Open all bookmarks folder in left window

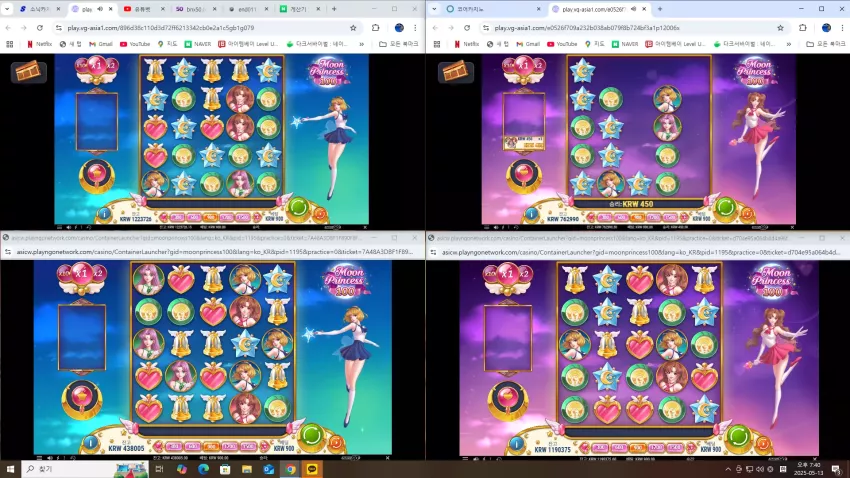(x=398, y=44)
